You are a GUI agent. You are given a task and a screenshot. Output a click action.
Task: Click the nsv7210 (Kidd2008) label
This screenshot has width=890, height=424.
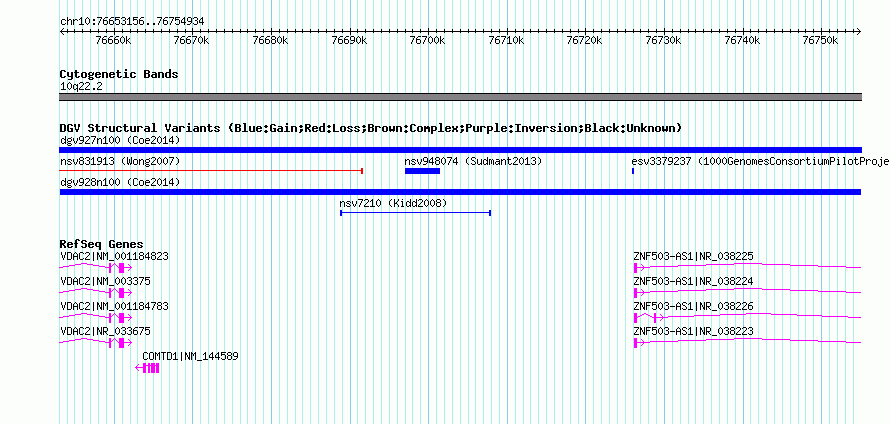[393, 203]
